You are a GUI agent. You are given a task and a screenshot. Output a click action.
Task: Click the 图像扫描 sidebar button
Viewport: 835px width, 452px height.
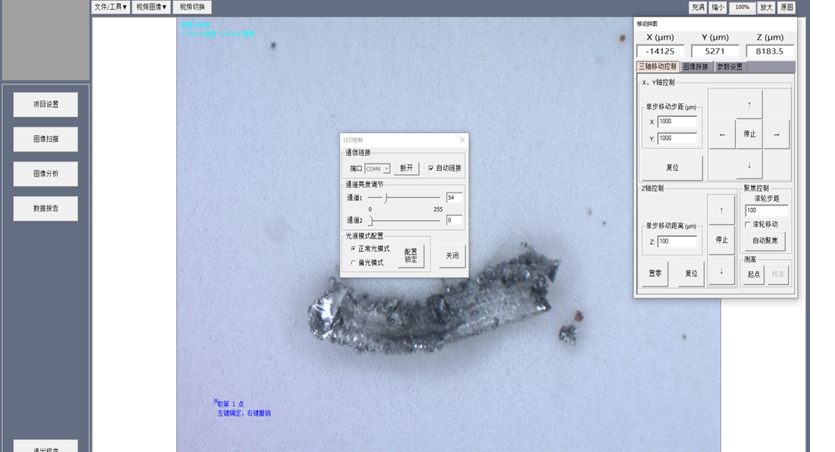(46, 139)
